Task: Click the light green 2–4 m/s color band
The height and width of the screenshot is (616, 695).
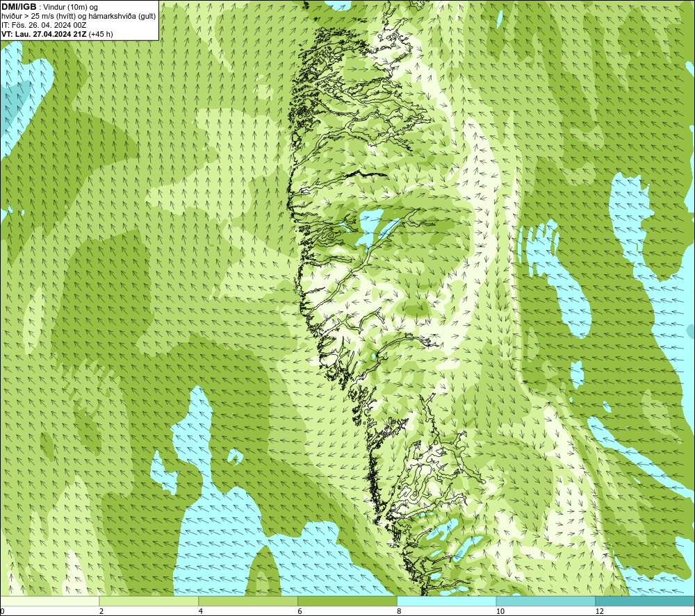Action: point(149,601)
